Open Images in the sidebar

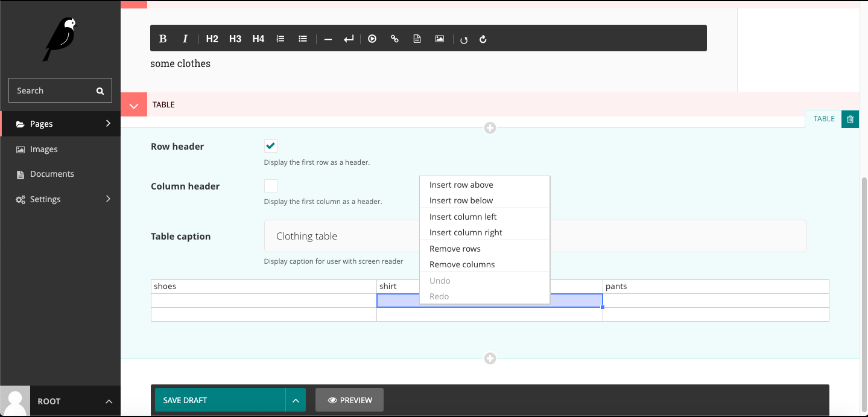point(60,149)
